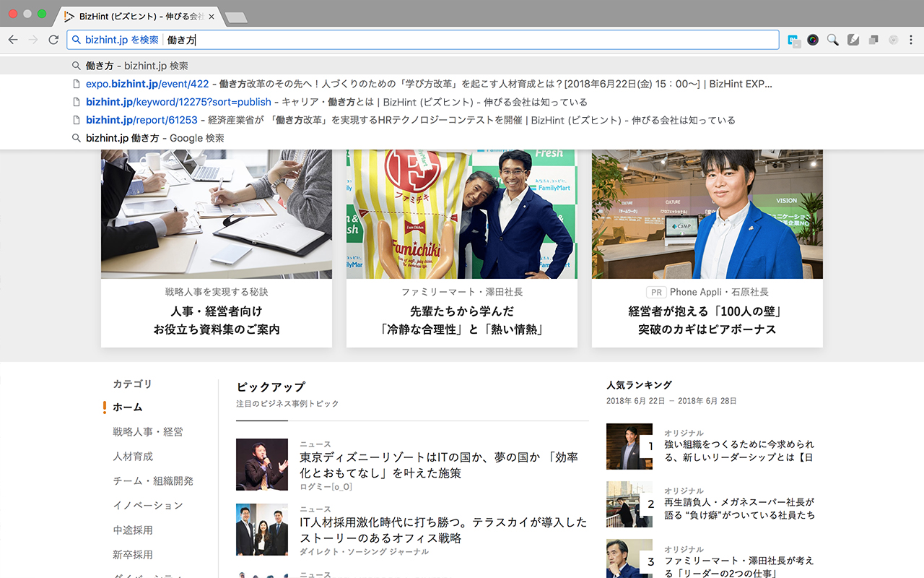Click the 人気ランキング heading
Viewport: 924px width, 578px height.
(639, 385)
